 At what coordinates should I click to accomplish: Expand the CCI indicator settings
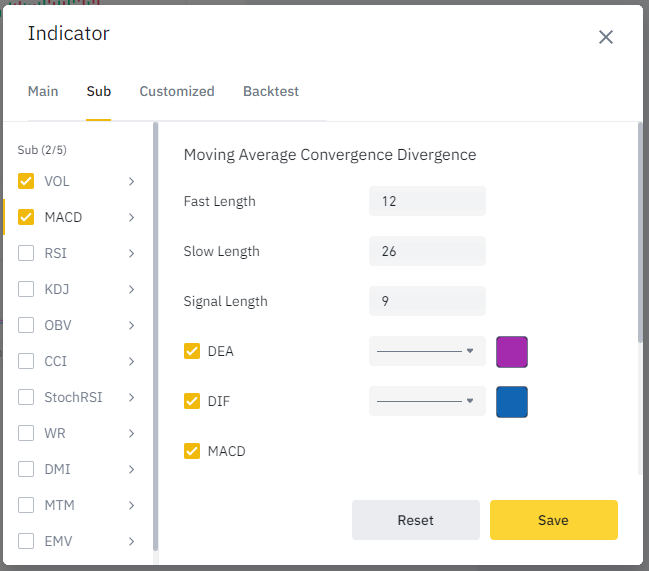click(132, 361)
